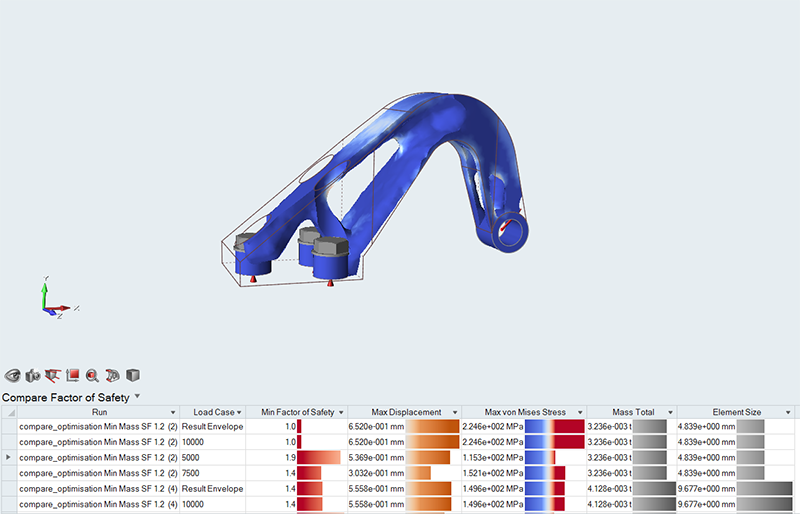Expand the Min Factor of Safety column filter

tap(341, 413)
